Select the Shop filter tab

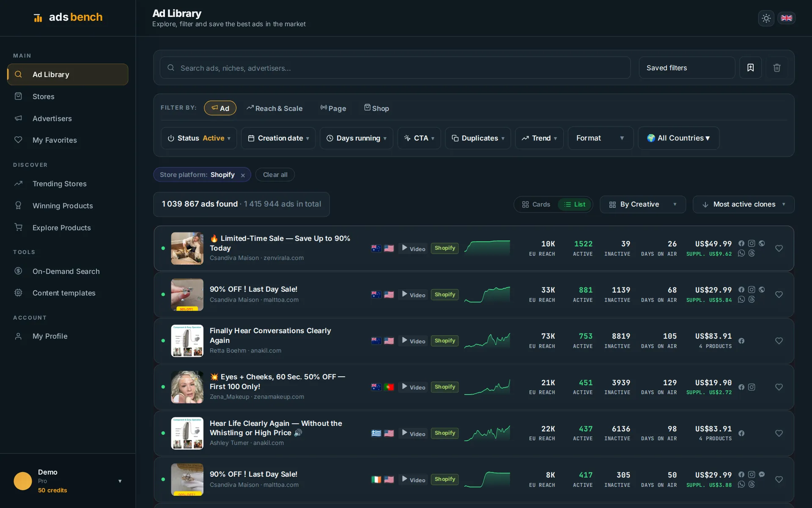[x=376, y=108]
